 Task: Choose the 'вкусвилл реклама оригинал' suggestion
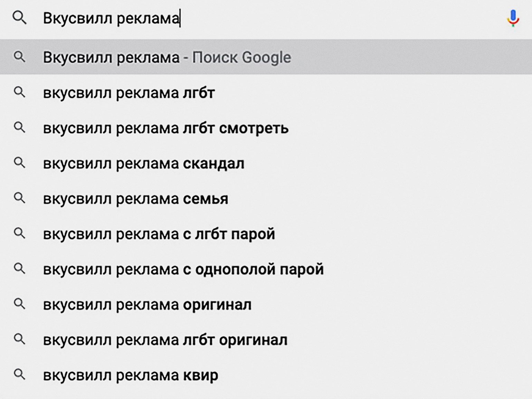(266, 304)
